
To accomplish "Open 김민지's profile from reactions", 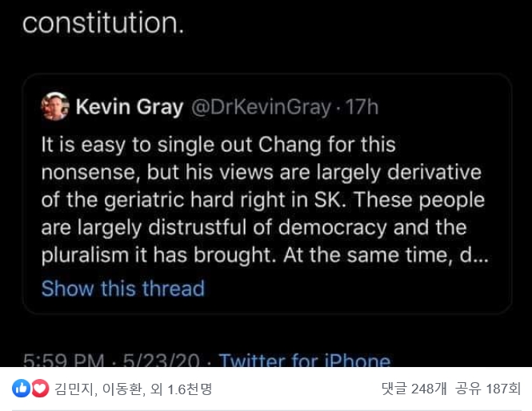I will point(72,389).
